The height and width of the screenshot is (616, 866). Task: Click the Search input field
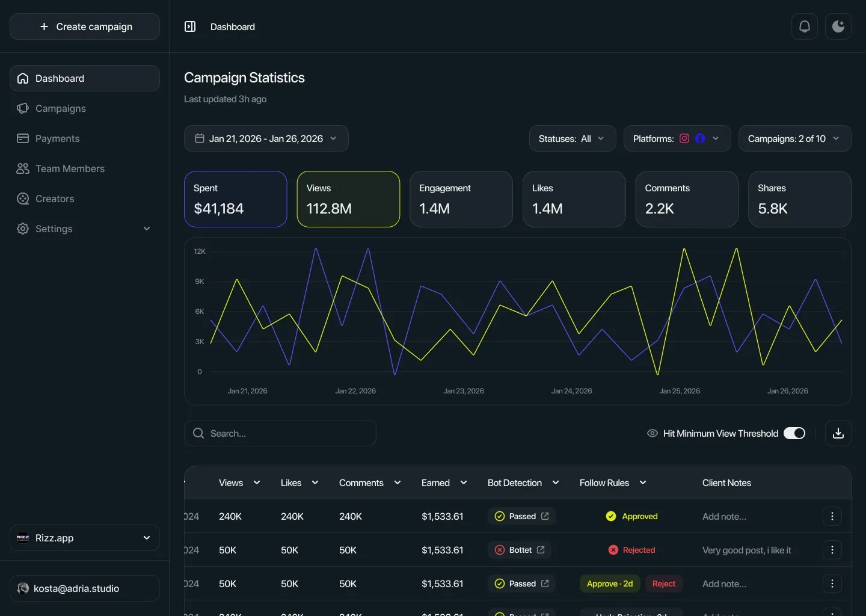tap(280, 433)
